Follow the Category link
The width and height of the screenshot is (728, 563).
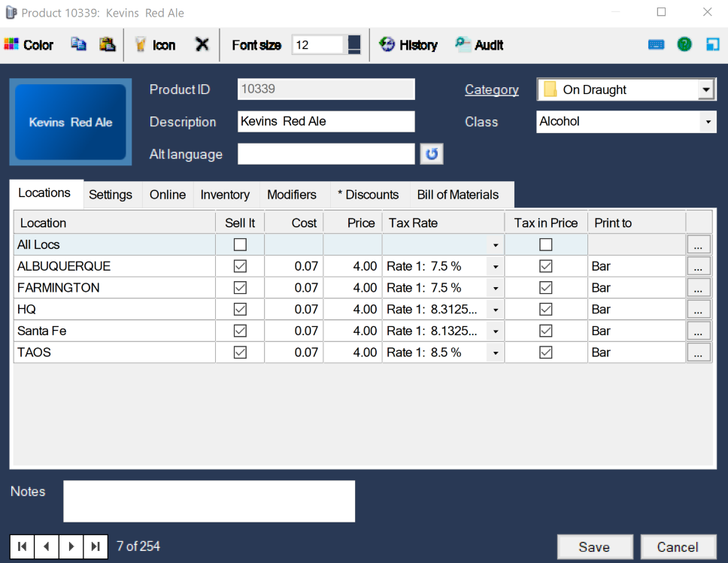coord(492,89)
